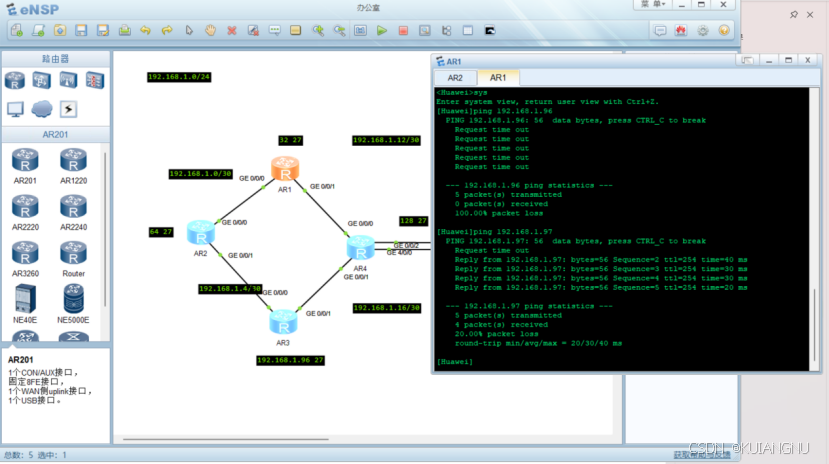The image size is (829, 464).
Task: Open the CLI console window icon
Action: click(490, 31)
